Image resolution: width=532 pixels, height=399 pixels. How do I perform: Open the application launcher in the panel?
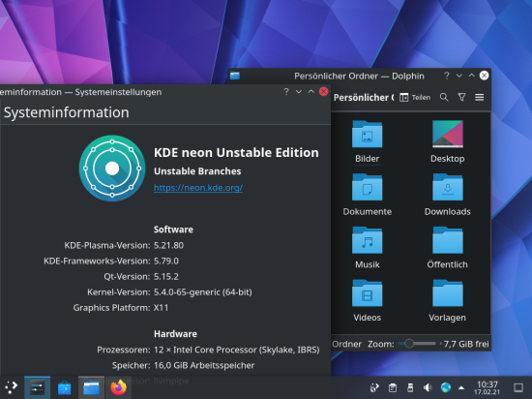[x=11, y=387]
